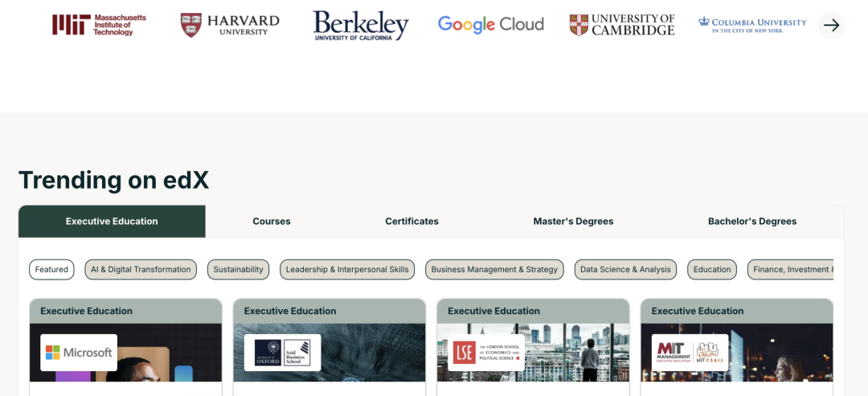
Task: Click Executive Education label on MIT card
Action: coord(698,311)
